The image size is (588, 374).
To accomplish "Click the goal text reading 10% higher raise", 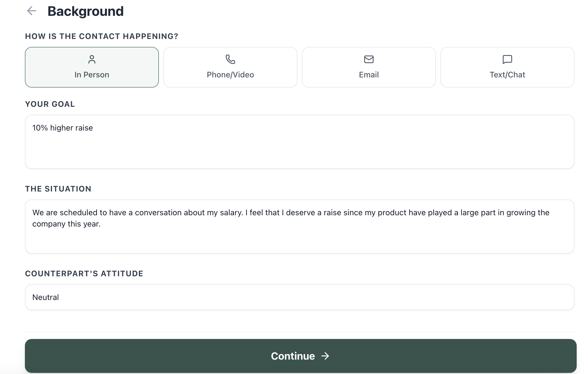I will 62,128.
